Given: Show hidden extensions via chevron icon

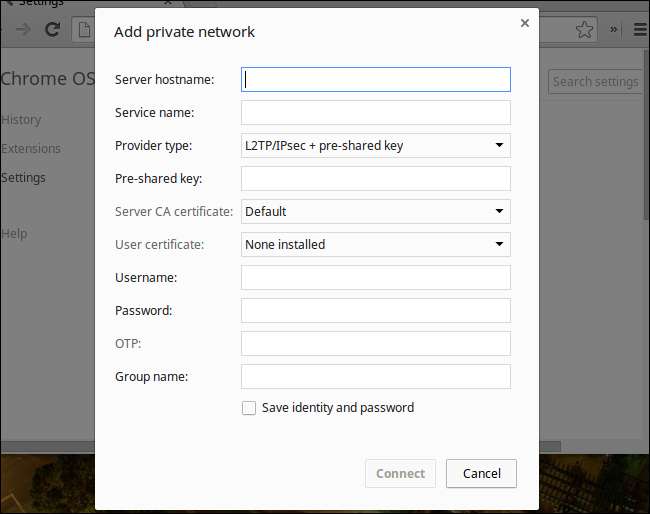Looking at the screenshot, I should [x=614, y=29].
